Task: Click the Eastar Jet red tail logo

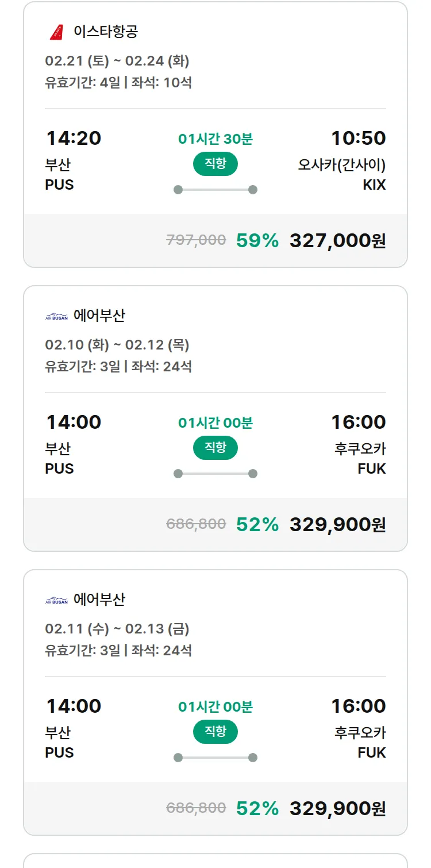Action: tap(56, 32)
